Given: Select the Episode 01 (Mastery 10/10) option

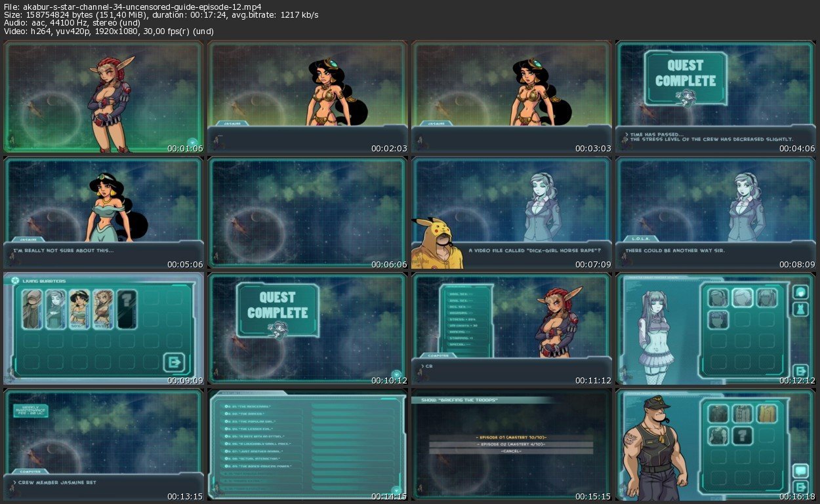Looking at the screenshot, I should (511, 437).
